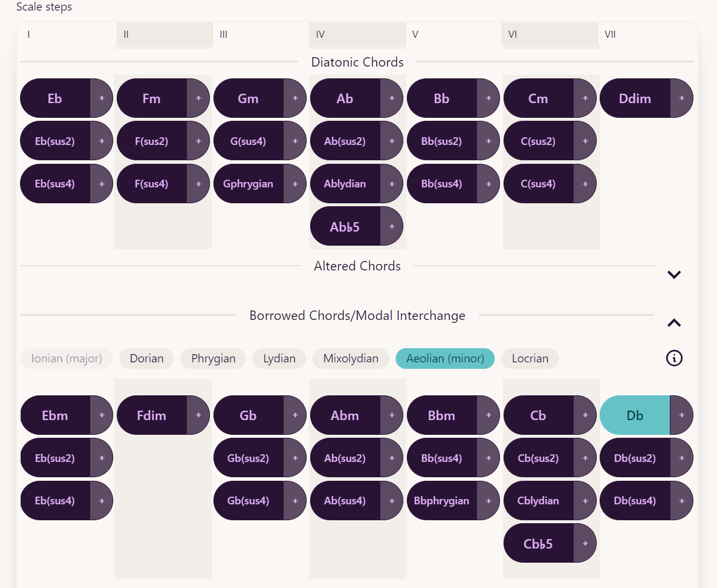Screen dimensions: 717x588
Task: Choose the Gm chord
Action: click(x=249, y=98)
